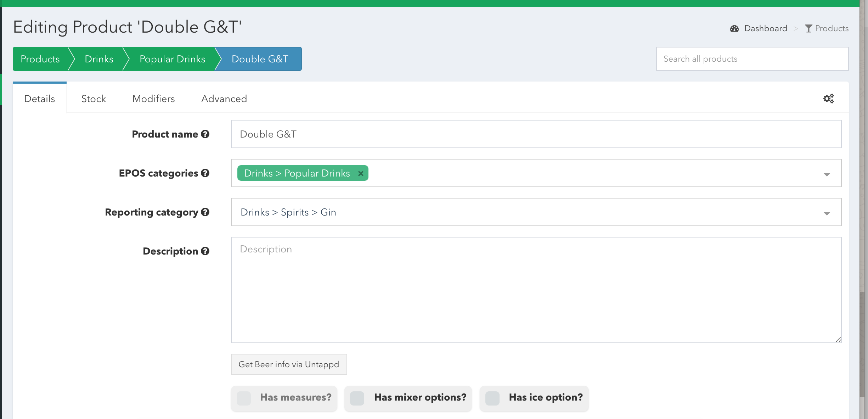Screen dimensions: 868x419
Task: Click Get Beer info via Untappd button
Action: click(x=289, y=364)
